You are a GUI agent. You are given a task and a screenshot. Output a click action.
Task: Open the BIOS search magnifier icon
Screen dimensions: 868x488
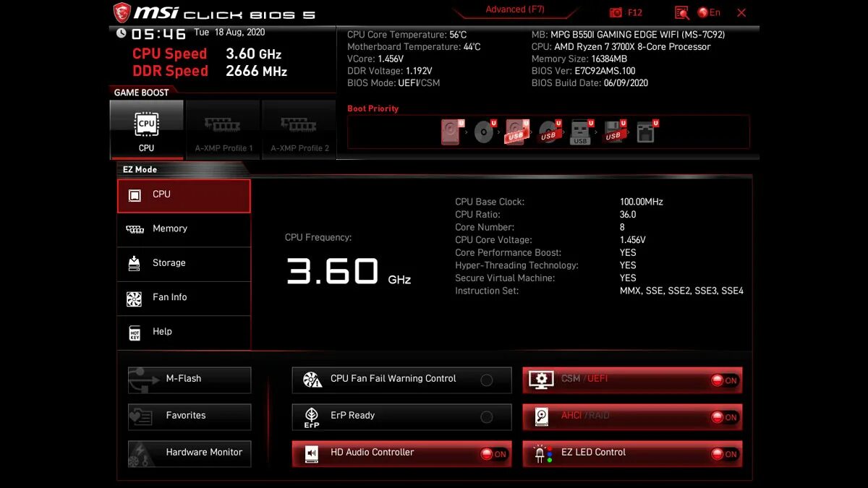tap(681, 12)
